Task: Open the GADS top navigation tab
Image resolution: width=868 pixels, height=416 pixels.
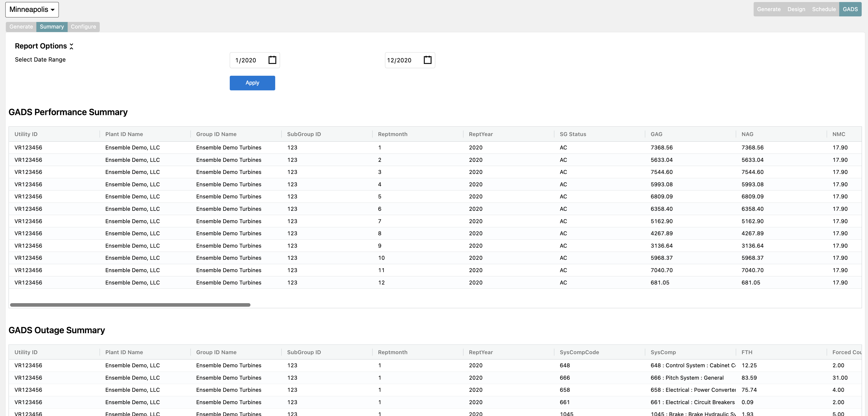Action: (x=850, y=9)
